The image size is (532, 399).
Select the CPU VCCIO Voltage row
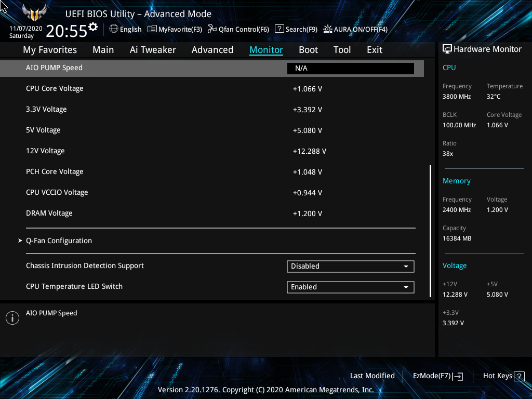pos(212,193)
